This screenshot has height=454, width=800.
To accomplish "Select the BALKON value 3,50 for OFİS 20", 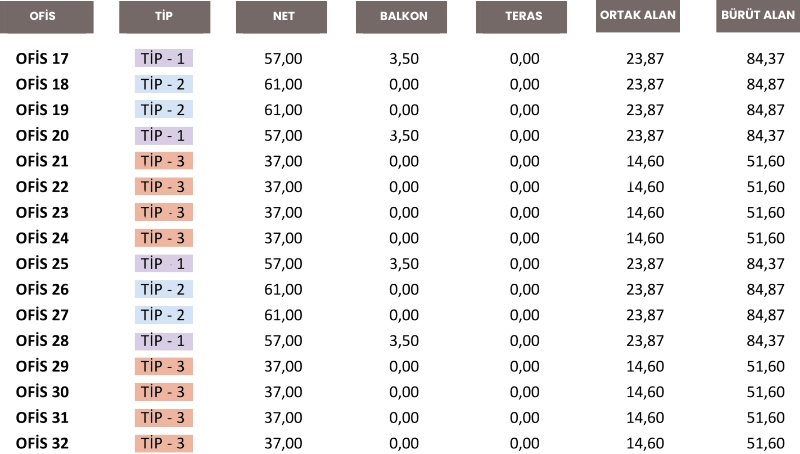I will (403, 135).
